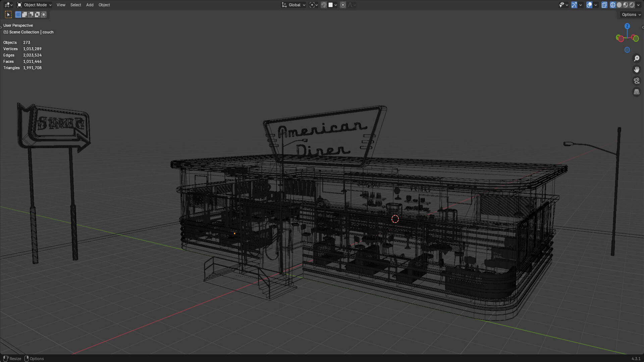Screen dimensions: 644x362
Task: Click the pan hand gizmo button
Action: click(x=636, y=69)
